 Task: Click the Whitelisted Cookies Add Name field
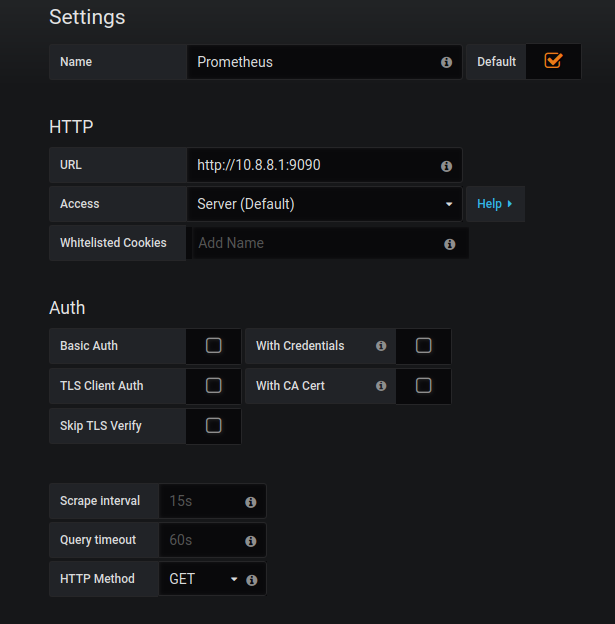pos(315,243)
